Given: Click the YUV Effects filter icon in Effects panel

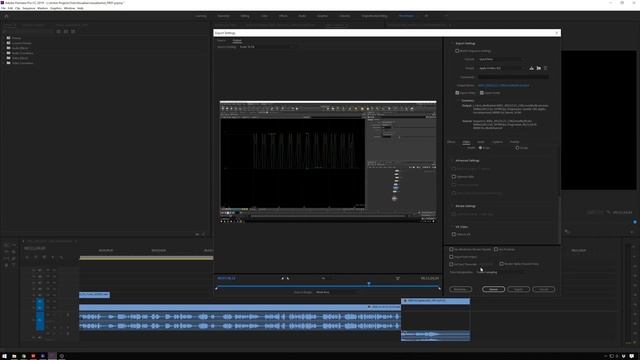Looking at the screenshot, I should (73, 31).
